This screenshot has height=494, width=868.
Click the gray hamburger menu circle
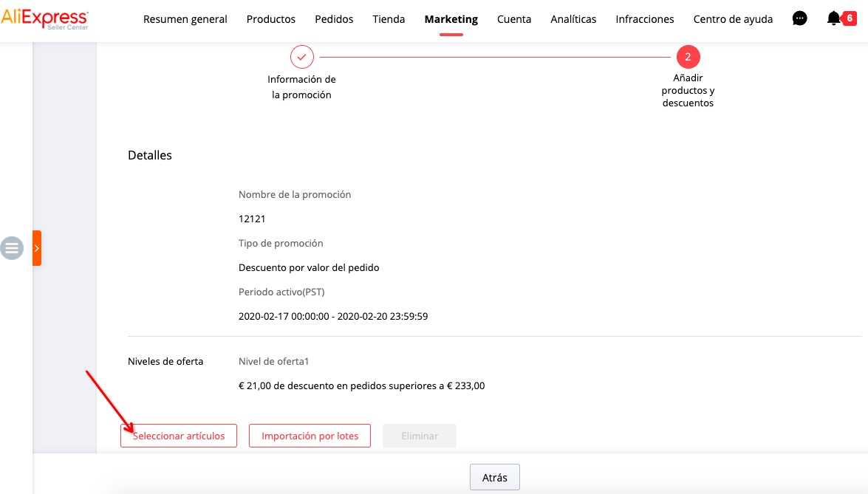coord(12,248)
